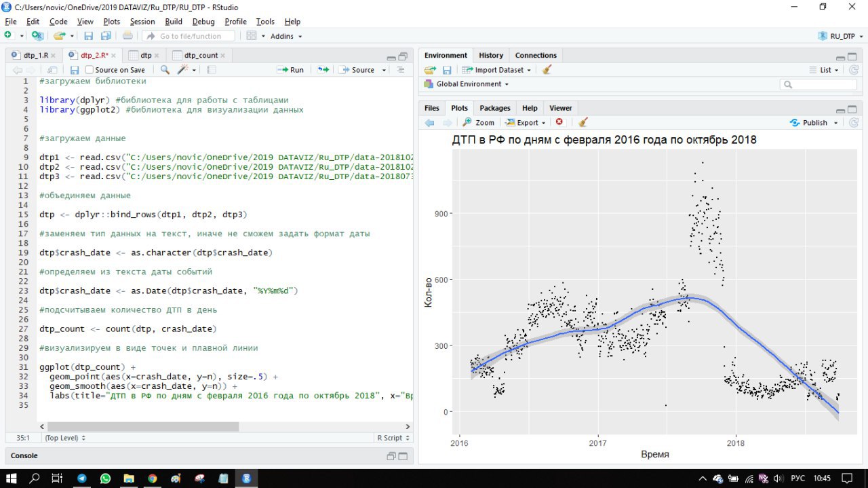
Task: Click the Publish button
Action: tap(808, 123)
